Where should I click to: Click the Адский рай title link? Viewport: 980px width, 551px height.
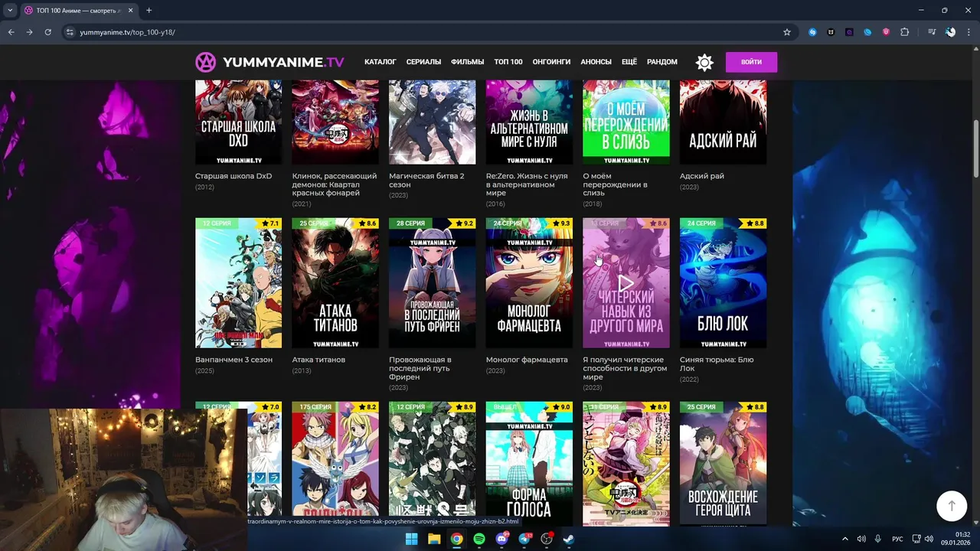[x=702, y=176]
